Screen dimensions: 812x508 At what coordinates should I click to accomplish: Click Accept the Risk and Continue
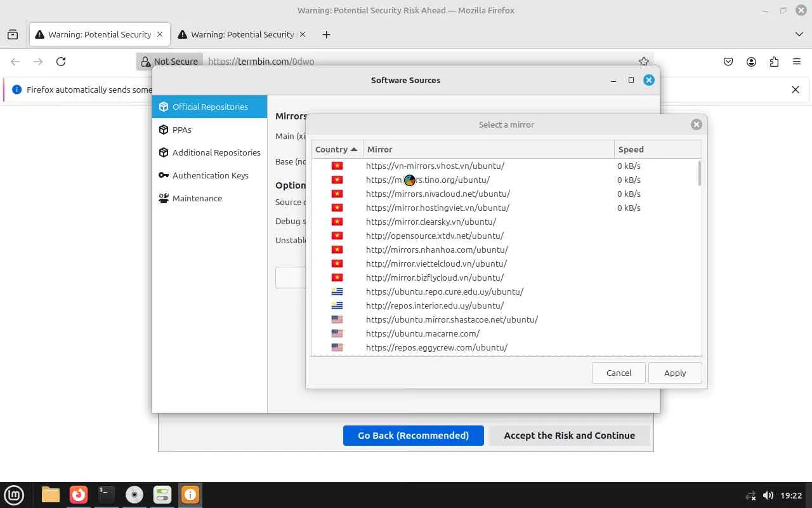coord(569,436)
